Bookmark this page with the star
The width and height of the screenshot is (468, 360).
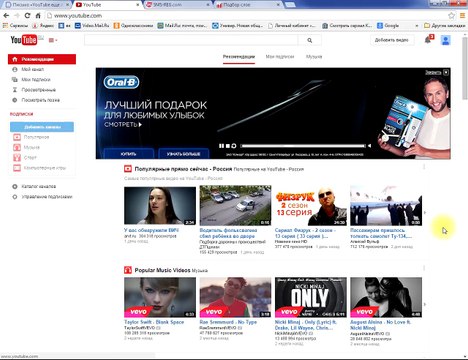451,15
